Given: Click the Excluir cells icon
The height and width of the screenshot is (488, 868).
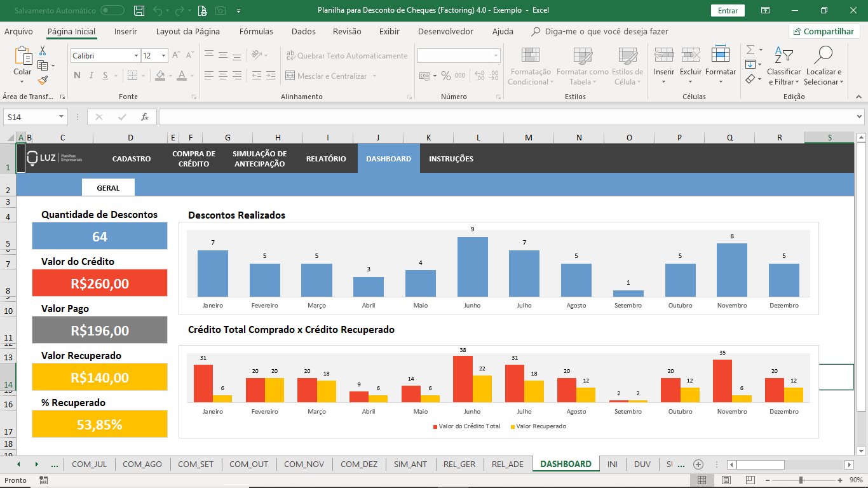Looking at the screenshot, I should tap(691, 55).
